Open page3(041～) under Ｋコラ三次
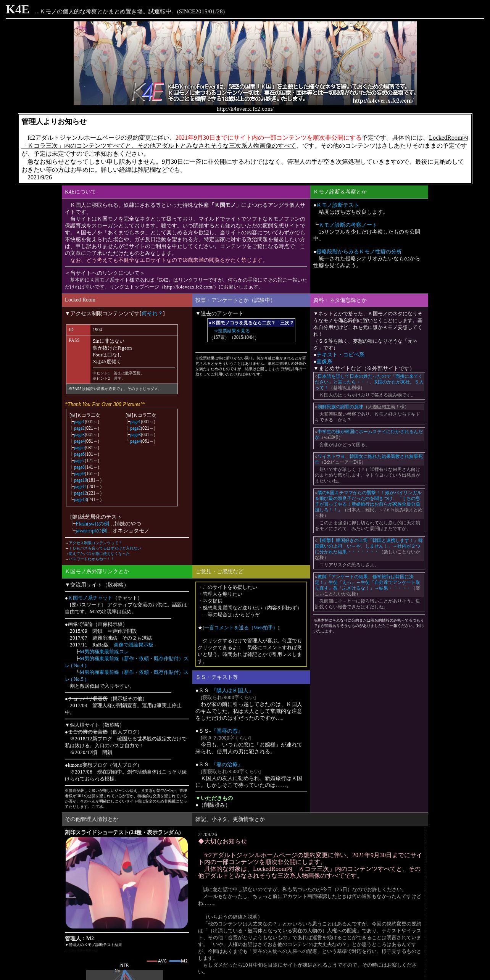 pyautogui.click(x=135, y=435)
